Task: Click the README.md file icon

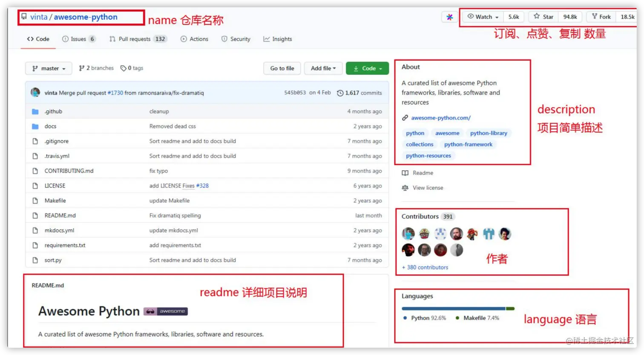Action: pos(35,216)
